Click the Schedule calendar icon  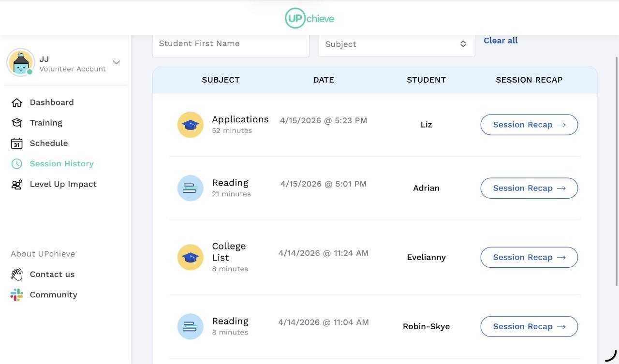17,144
